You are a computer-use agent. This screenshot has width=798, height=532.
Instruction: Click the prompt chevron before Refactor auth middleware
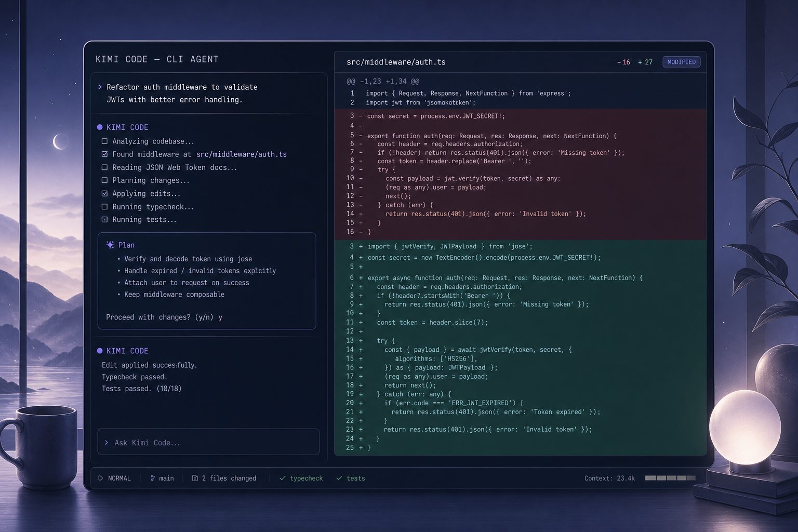coord(100,87)
